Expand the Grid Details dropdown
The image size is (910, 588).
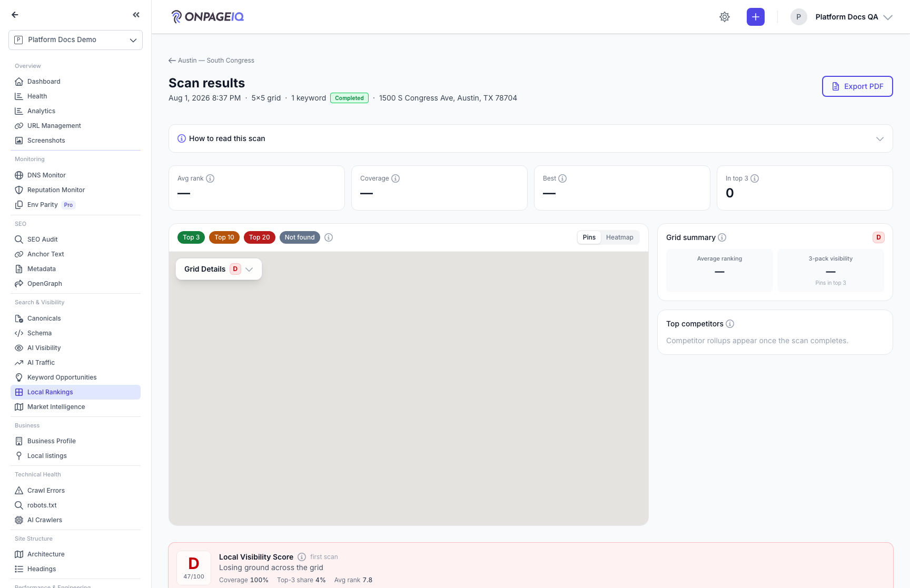coord(219,269)
